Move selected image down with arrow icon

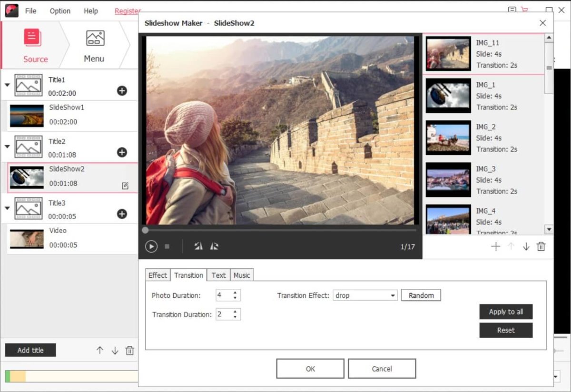525,246
